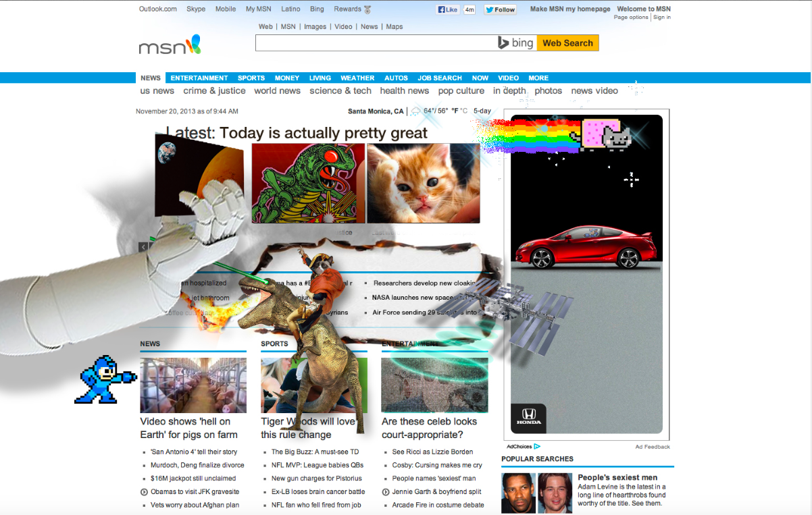
Task: Switch temperature to °C
Action: [464, 111]
